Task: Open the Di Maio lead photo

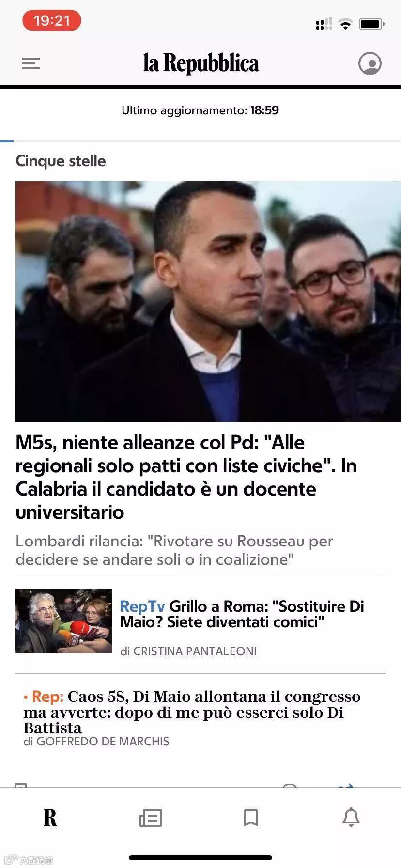Action: point(208,302)
